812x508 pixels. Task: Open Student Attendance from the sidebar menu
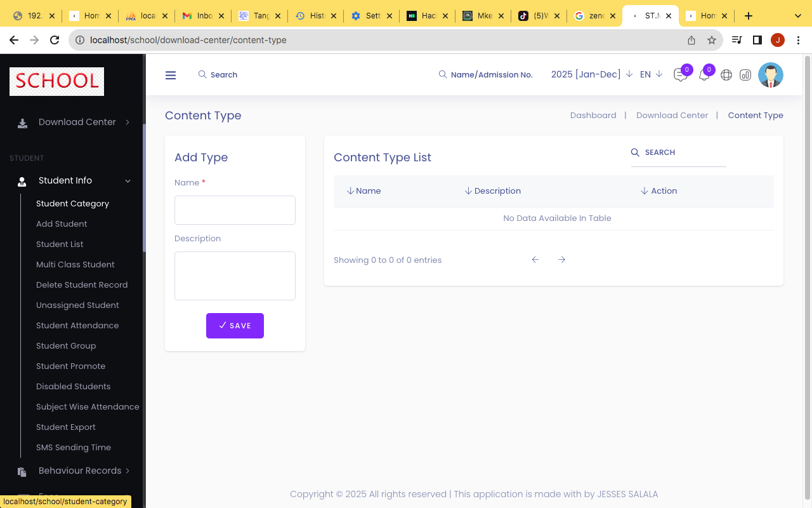coord(77,325)
